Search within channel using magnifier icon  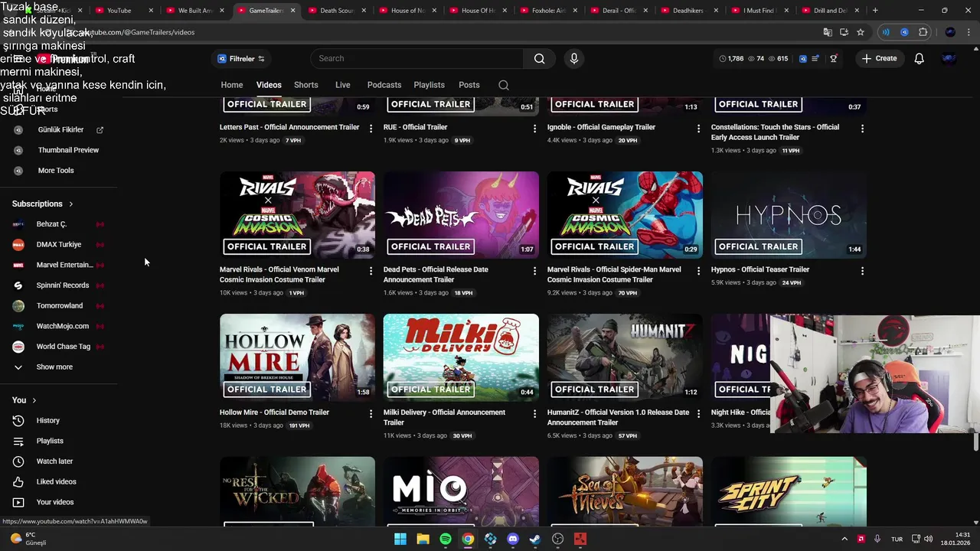coord(503,85)
